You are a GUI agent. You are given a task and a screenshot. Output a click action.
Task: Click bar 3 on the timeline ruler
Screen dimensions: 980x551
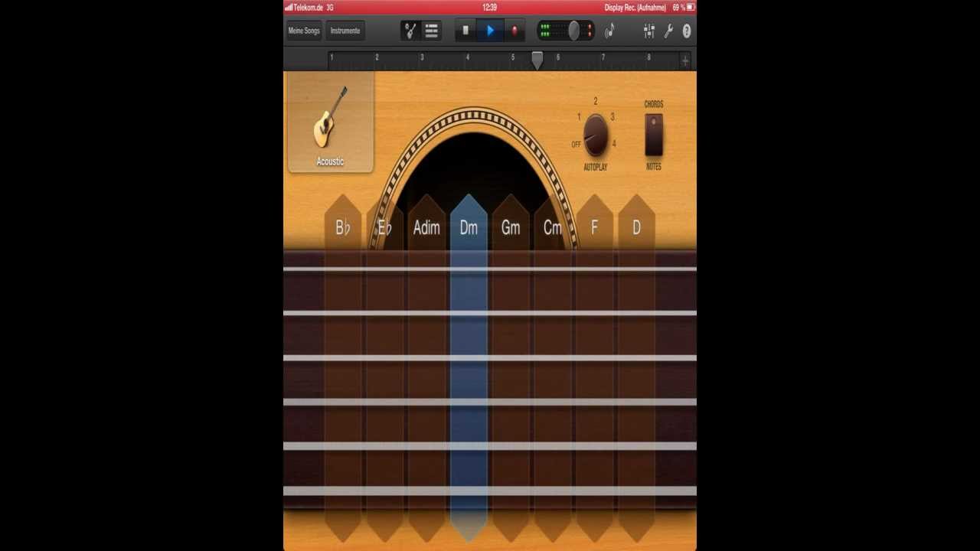(422, 57)
